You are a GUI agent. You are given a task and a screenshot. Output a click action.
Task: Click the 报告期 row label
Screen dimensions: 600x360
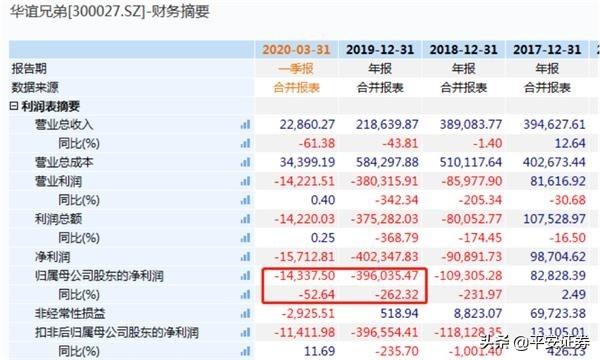29,69
